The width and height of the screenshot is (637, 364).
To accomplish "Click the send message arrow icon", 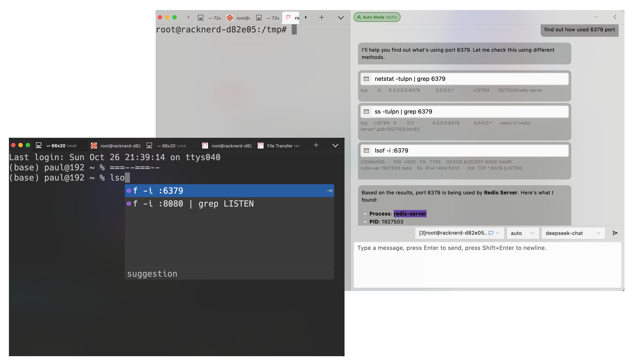I will (615, 233).
